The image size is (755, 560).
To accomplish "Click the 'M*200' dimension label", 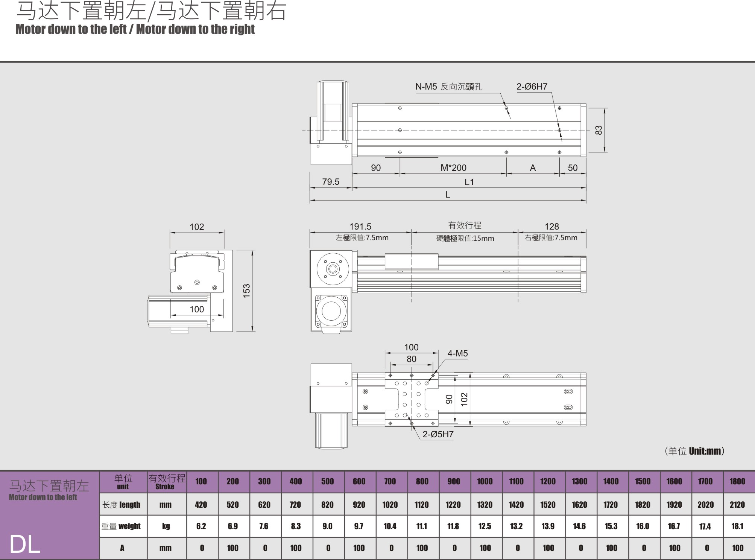I will click(453, 168).
